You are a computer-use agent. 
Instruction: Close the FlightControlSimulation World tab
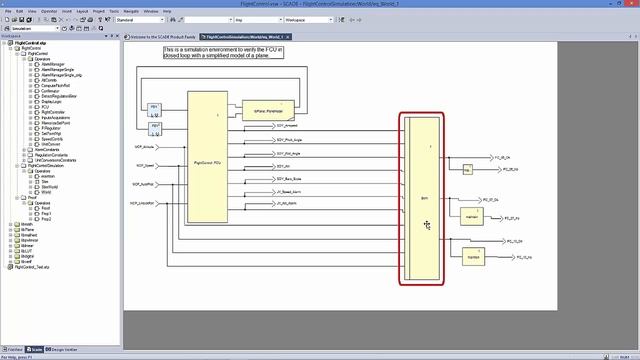point(287,37)
